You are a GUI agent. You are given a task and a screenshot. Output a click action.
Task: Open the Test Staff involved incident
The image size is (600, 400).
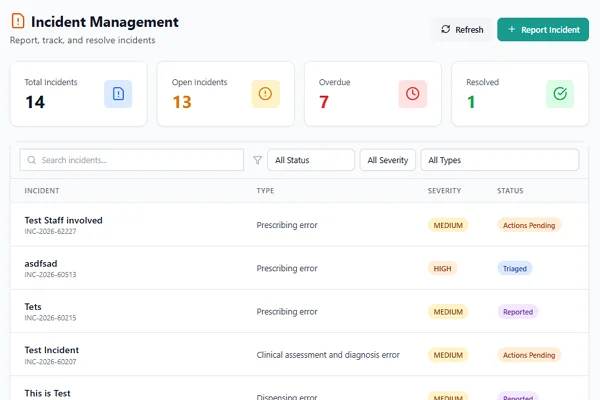point(64,220)
